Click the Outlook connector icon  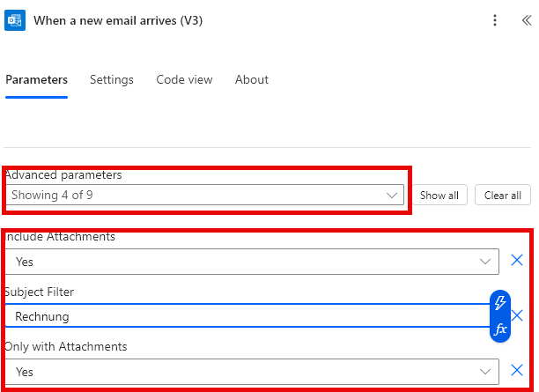pos(15,19)
